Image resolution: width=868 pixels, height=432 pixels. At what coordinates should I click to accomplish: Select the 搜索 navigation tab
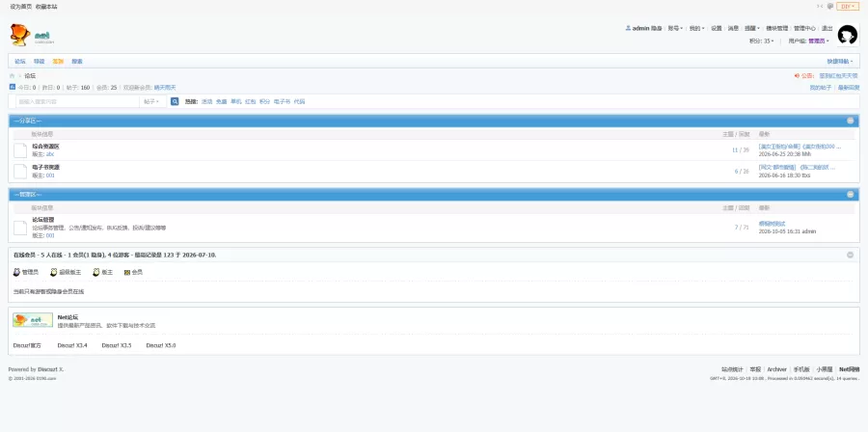(77, 62)
